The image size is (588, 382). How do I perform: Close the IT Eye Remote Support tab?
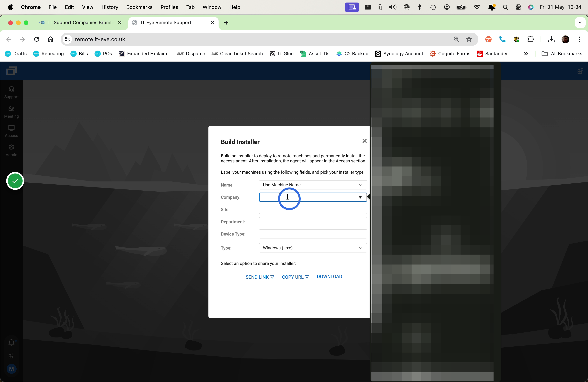coord(212,23)
